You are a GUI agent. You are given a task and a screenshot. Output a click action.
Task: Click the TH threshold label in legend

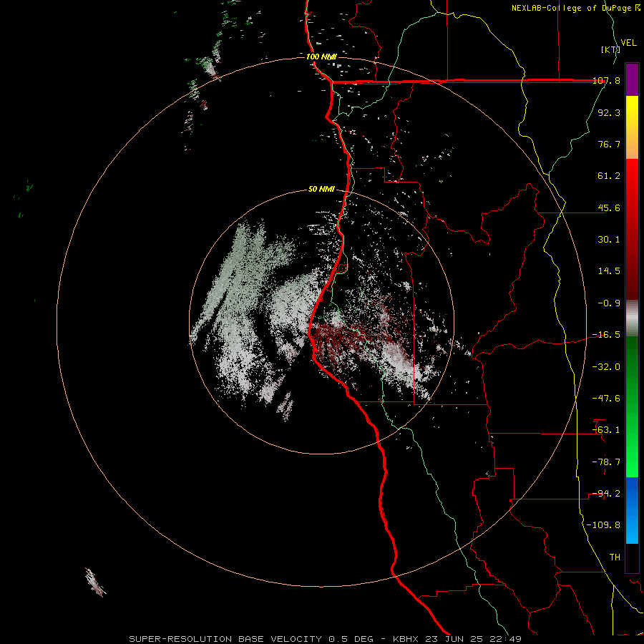[x=615, y=557]
